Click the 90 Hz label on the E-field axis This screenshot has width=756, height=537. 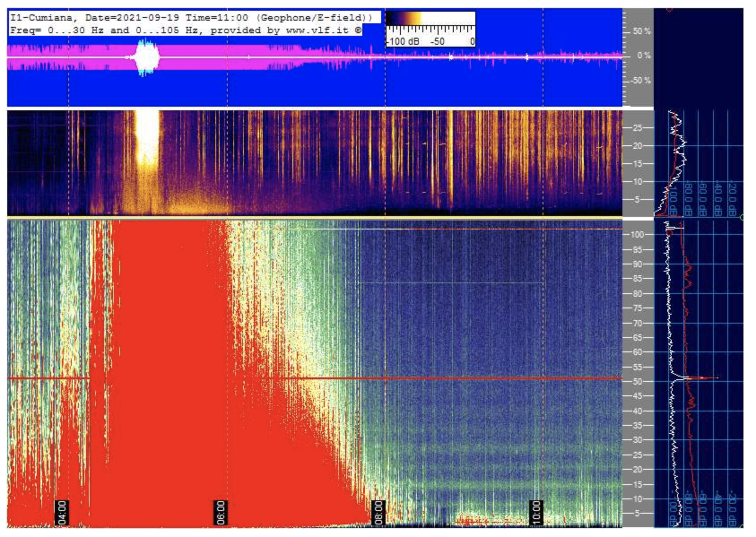point(637,264)
